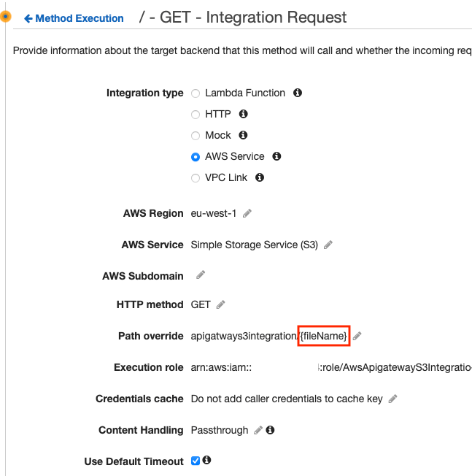Click info icon beside Mock option
Image resolution: width=472 pixels, height=476 pixels.
click(244, 136)
